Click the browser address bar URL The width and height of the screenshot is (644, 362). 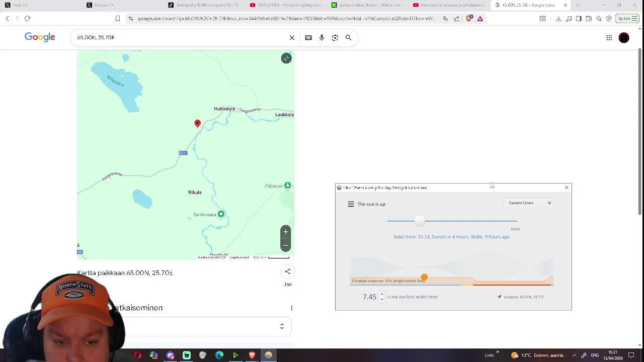click(x=287, y=19)
